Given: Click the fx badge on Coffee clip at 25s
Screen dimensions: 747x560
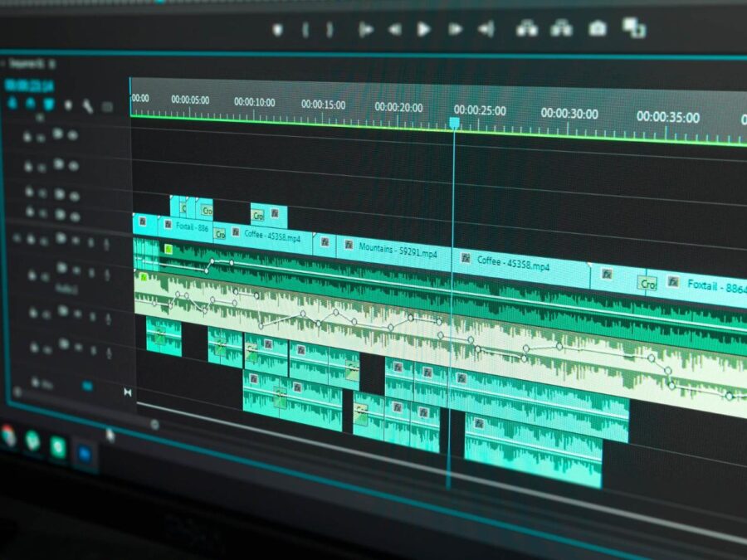Looking at the screenshot, I should [466, 258].
